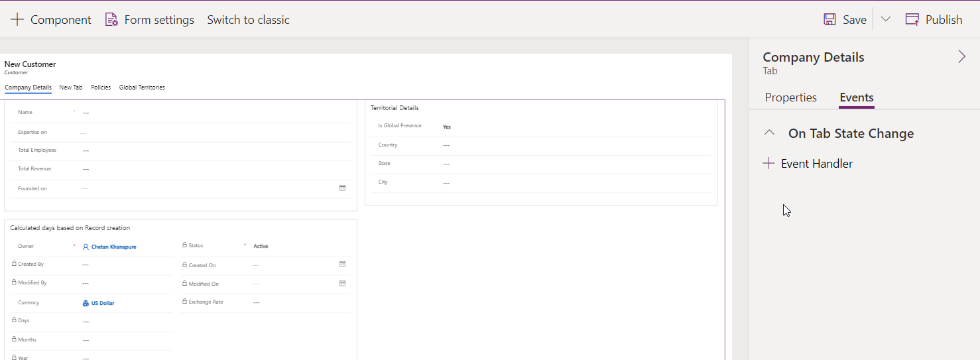Screen dimensions: 980x360
Task: Click the Currency icon next to US Dollar
Action: 86,303
